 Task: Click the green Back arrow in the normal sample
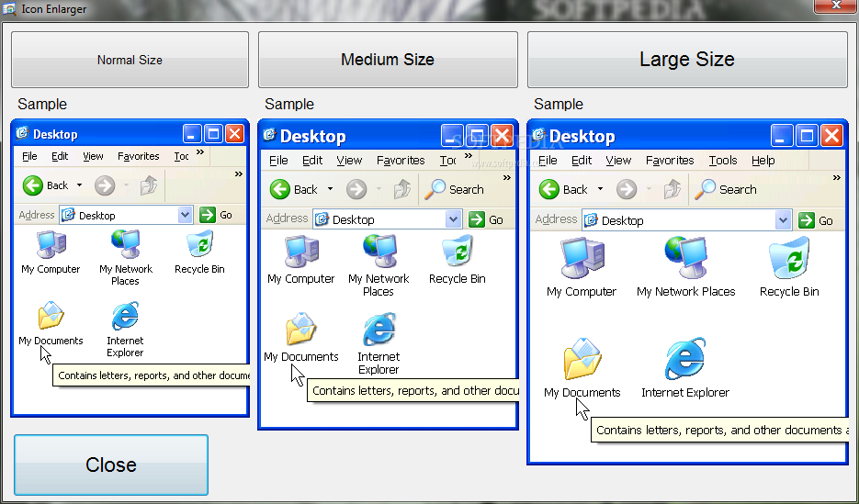coord(33,185)
